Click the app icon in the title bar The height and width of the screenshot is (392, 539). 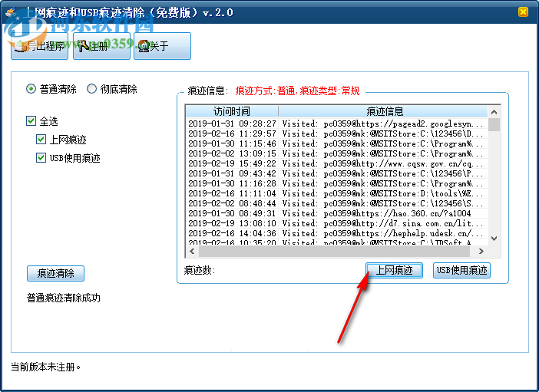tap(12, 12)
